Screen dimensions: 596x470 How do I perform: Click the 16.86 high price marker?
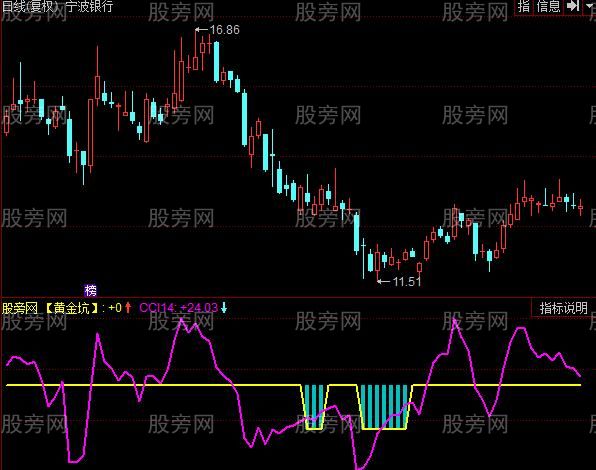[x=218, y=30]
